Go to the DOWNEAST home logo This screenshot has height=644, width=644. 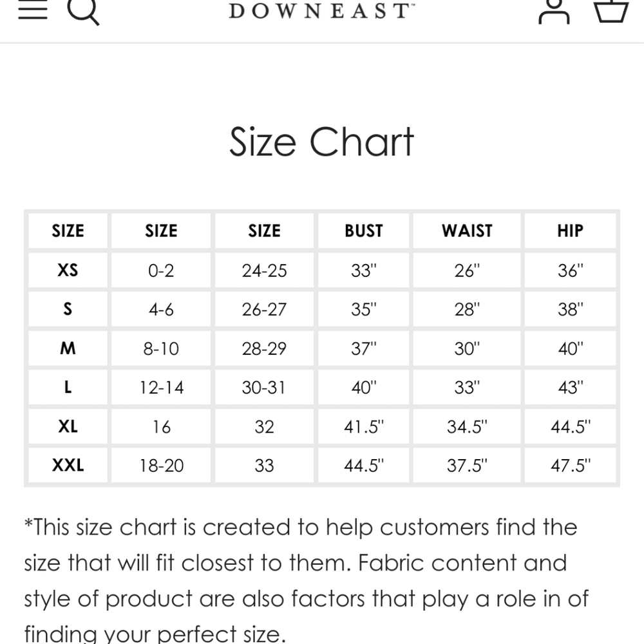pos(321,11)
